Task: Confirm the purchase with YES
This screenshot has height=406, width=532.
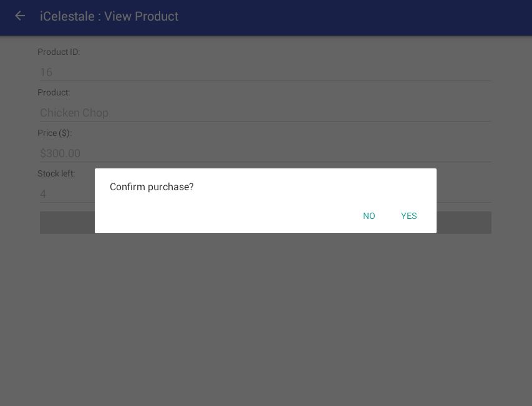Action: tap(409, 216)
